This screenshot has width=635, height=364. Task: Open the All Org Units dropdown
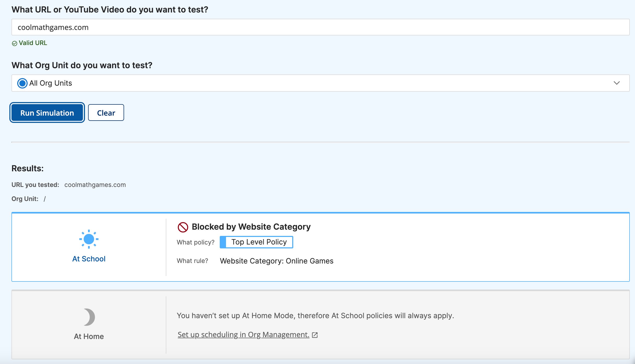pos(320,83)
